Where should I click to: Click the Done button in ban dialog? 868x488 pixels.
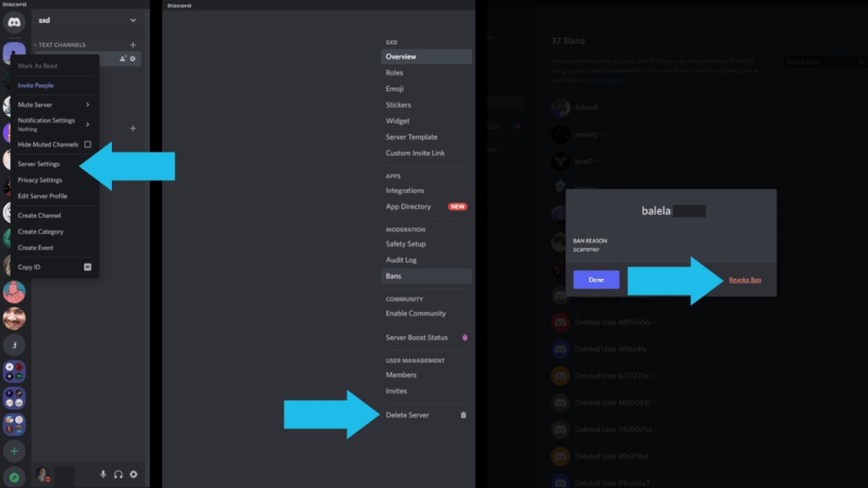[x=596, y=280]
